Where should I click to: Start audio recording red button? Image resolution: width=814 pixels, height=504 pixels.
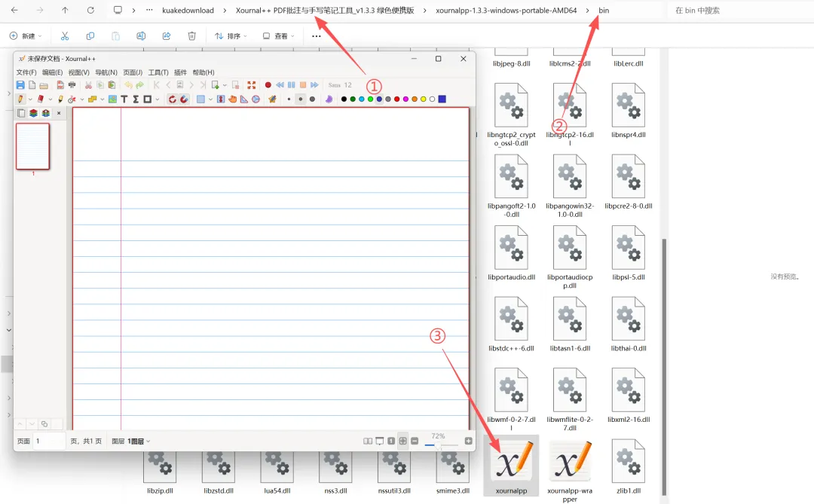[268, 84]
